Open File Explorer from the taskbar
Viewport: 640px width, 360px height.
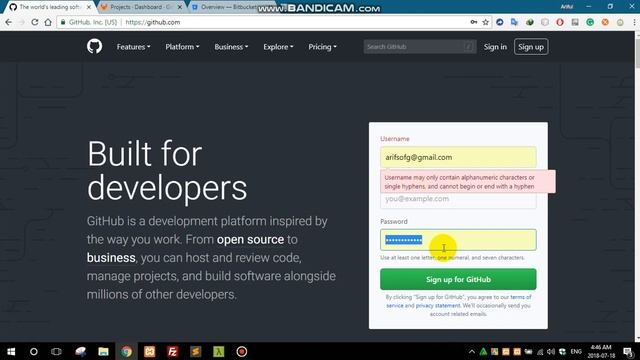click(x=103, y=351)
